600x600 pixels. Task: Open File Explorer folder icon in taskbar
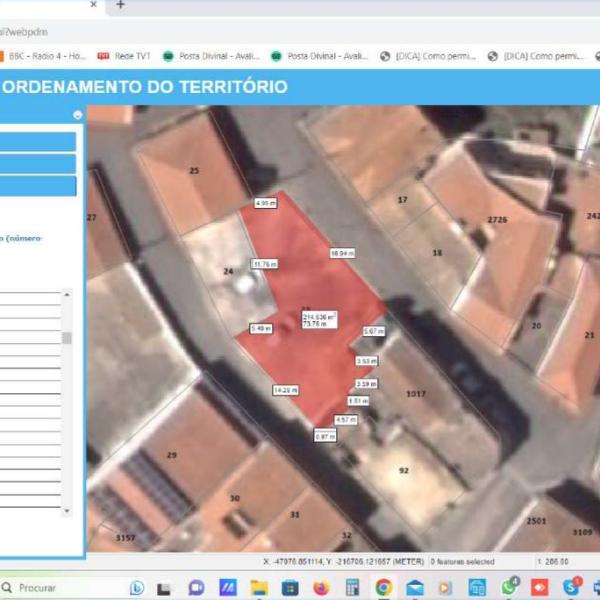pyautogui.click(x=259, y=588)
